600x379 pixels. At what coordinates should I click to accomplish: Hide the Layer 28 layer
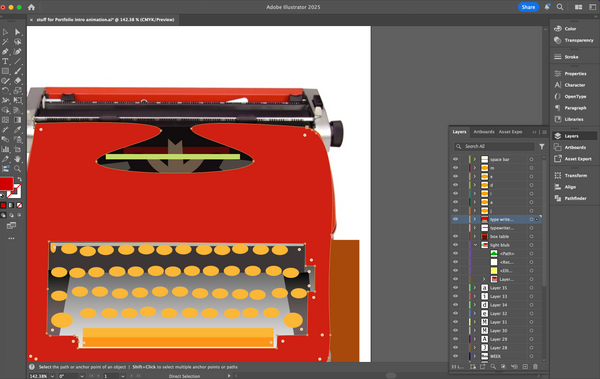(x=455, y=348)
